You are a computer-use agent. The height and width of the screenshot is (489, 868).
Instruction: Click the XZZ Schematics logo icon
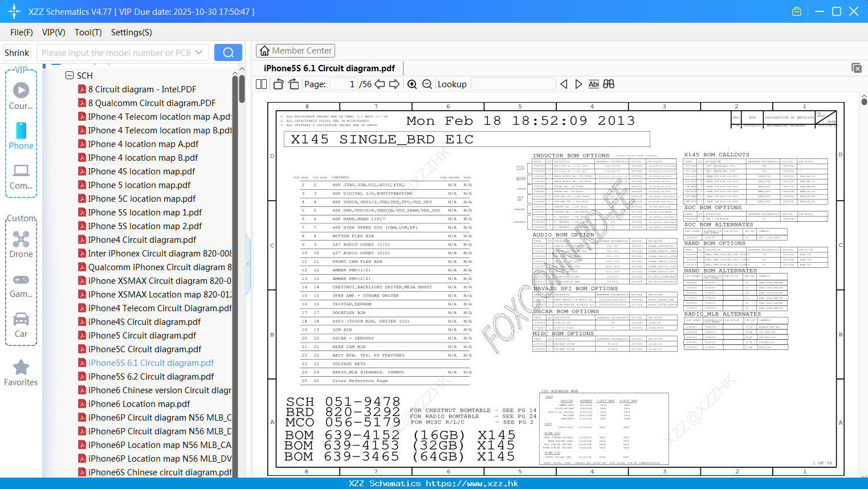[x=14, y=11]
